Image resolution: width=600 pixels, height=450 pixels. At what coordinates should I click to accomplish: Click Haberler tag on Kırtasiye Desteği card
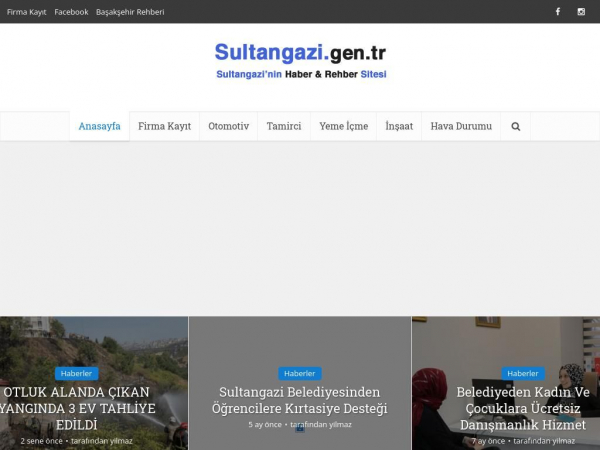(x=300, y=373)
